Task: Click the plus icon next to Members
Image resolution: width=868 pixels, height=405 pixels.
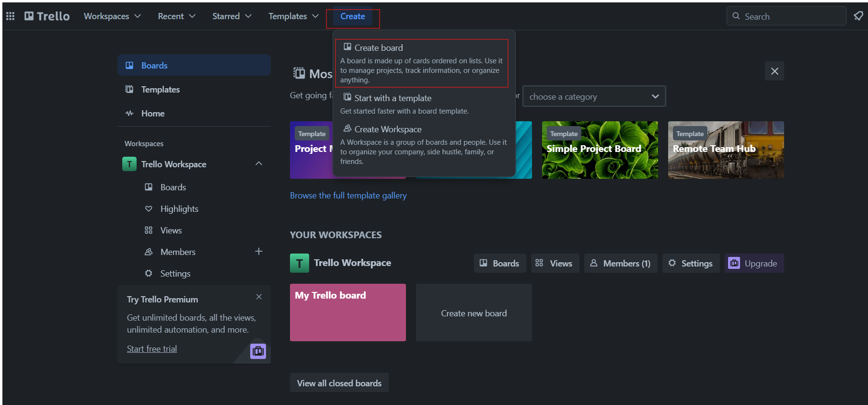Action: [259, 252]
